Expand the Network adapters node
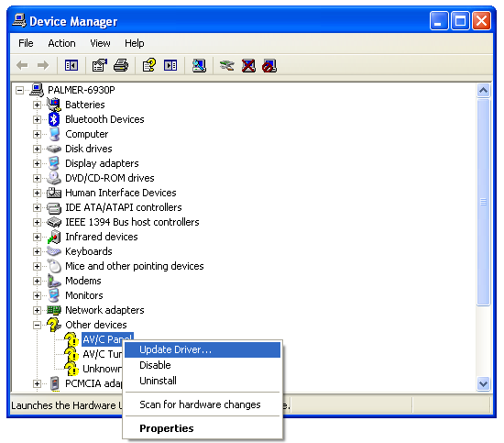 37,310
